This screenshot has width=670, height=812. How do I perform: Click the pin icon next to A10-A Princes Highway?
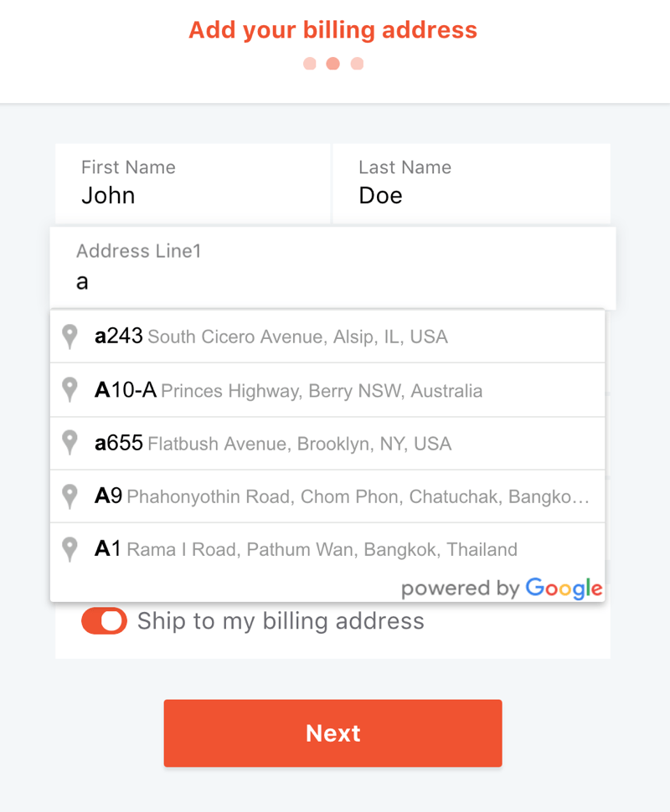[70, 390]
